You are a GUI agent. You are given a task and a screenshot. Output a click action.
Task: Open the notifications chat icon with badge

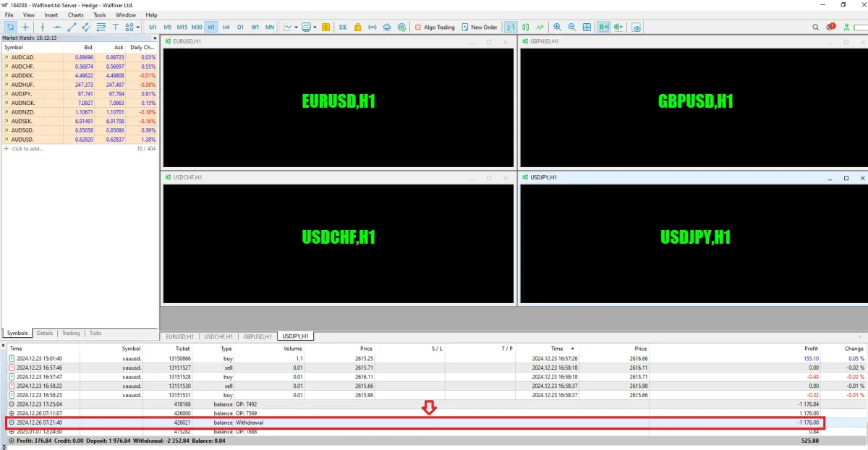click(831, 27)
